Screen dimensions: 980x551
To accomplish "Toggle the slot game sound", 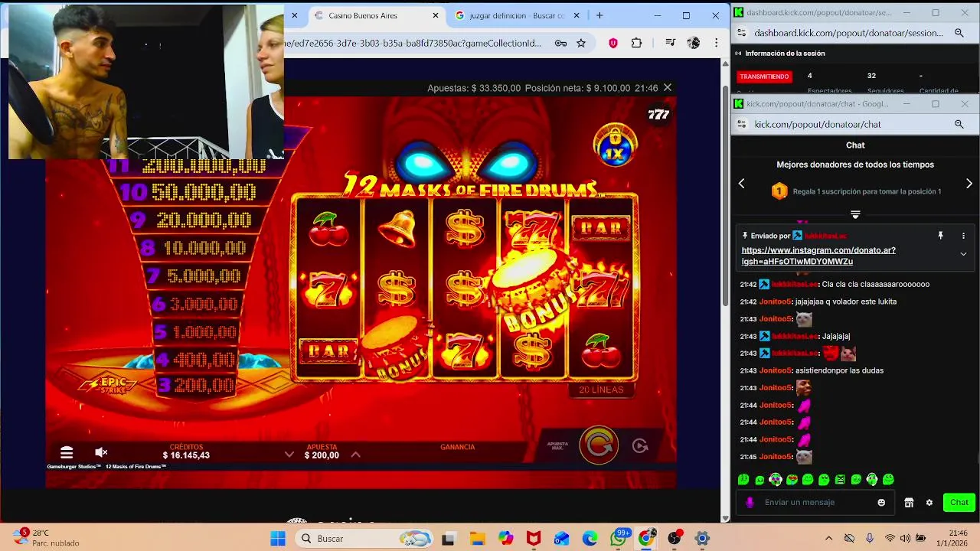I will click(x=101, y=452).
